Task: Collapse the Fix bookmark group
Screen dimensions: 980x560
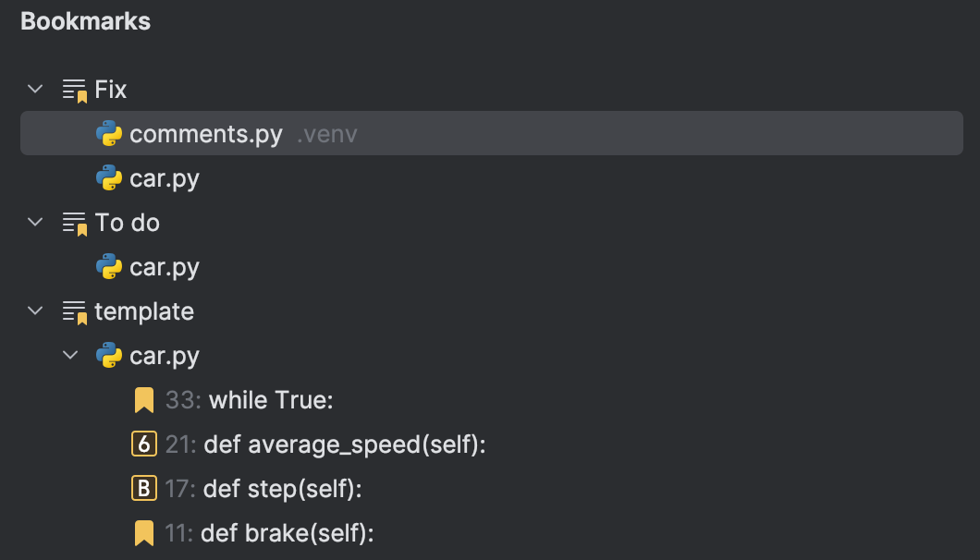Action: [35, 89]
